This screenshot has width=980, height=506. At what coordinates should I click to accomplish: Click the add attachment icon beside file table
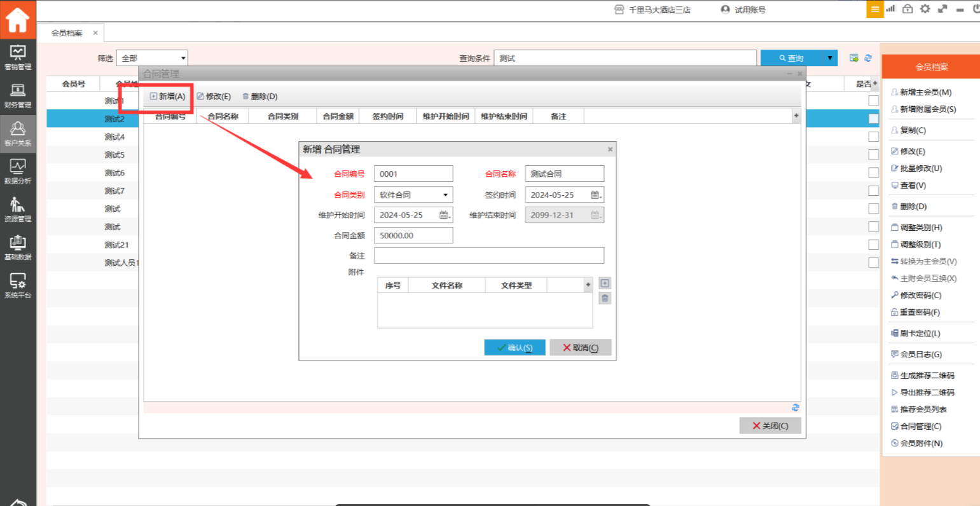click(605, 284)
